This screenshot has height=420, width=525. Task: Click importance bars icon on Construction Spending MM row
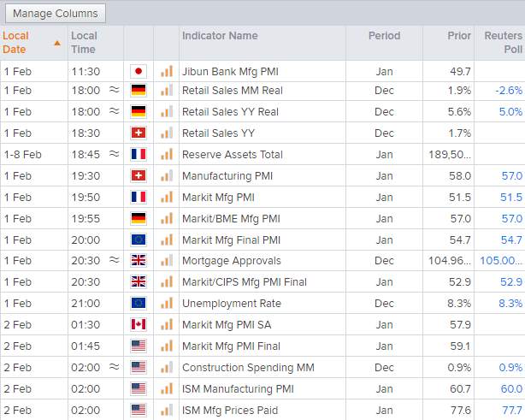pyautogui.click(x=167, y=367)
